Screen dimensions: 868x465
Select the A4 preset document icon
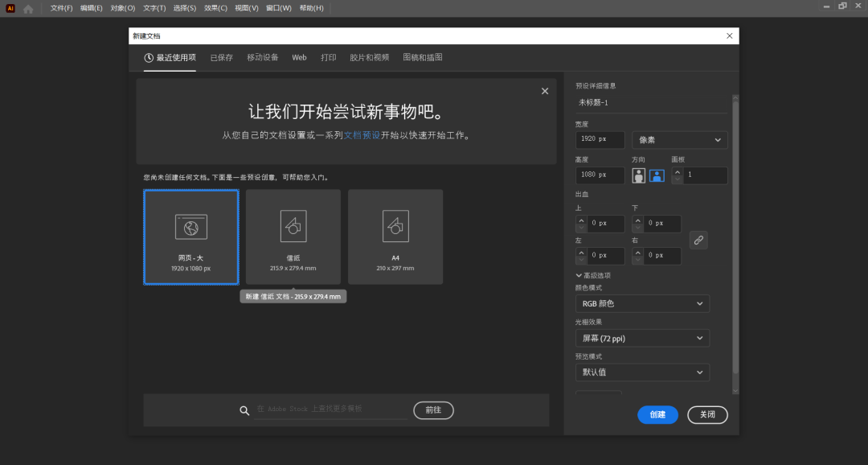tap(395, 226)
